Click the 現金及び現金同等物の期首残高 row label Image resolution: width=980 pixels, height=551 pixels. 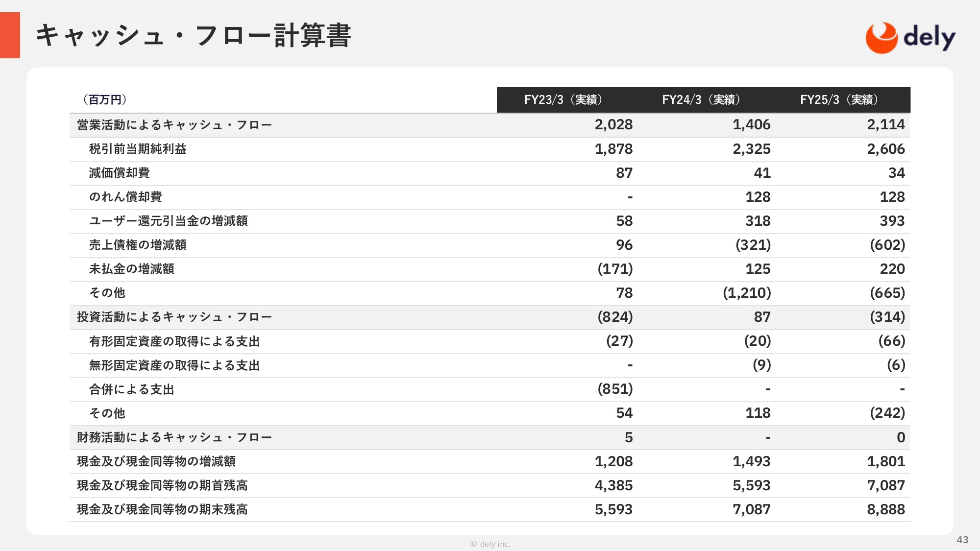click(x=162, y=485)
